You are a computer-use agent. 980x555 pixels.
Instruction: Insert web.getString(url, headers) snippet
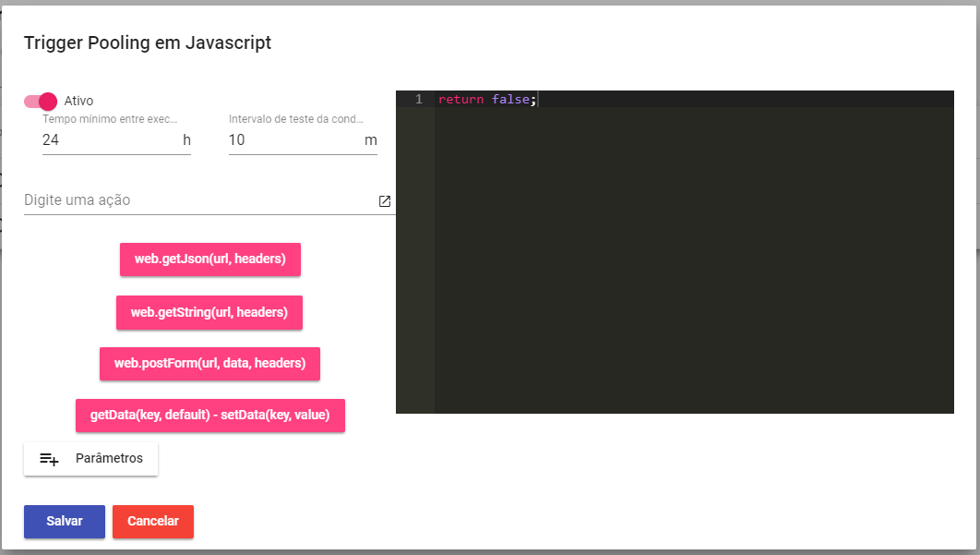(209, 312)
